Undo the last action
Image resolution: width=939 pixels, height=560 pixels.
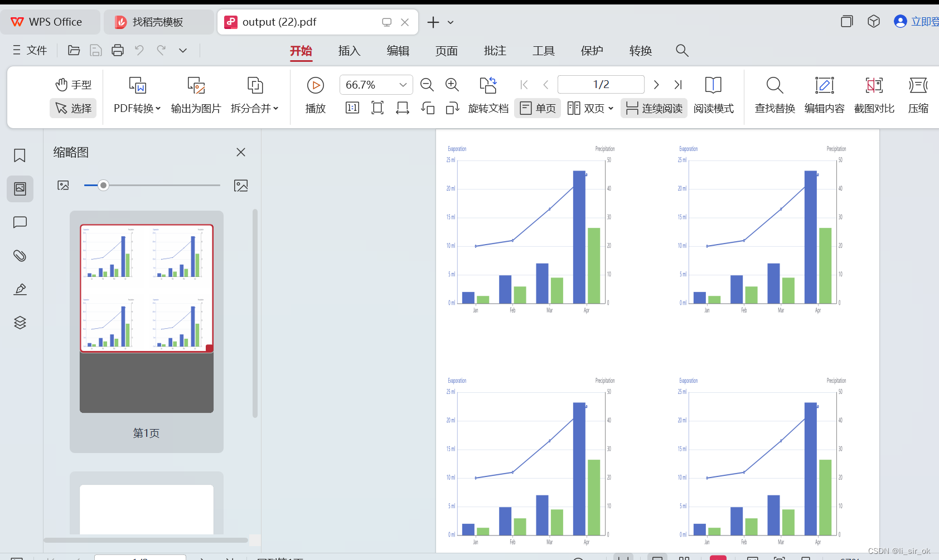pos(139,50)
